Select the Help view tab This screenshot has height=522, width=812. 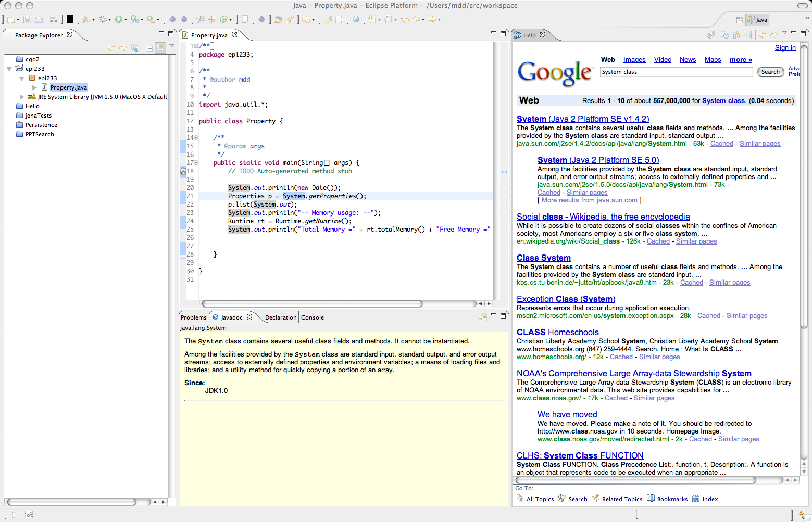coord(529,35)
